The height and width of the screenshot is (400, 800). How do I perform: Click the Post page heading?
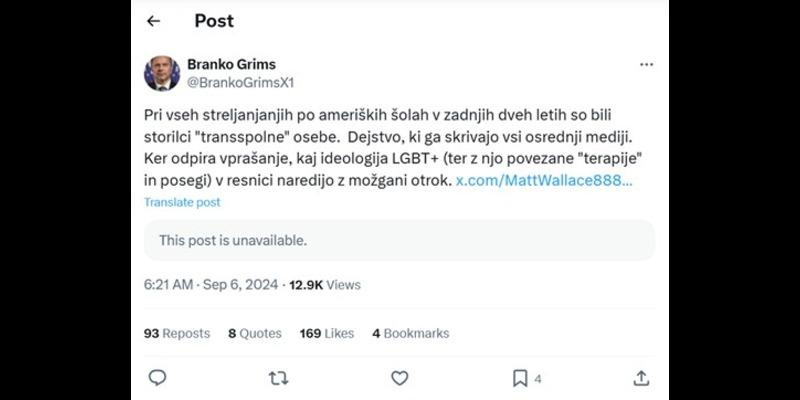[214, 21]
